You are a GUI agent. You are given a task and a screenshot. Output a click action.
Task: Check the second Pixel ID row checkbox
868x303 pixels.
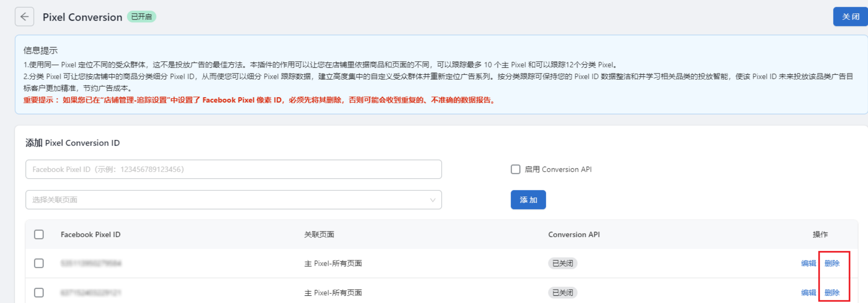coord(39,293)
